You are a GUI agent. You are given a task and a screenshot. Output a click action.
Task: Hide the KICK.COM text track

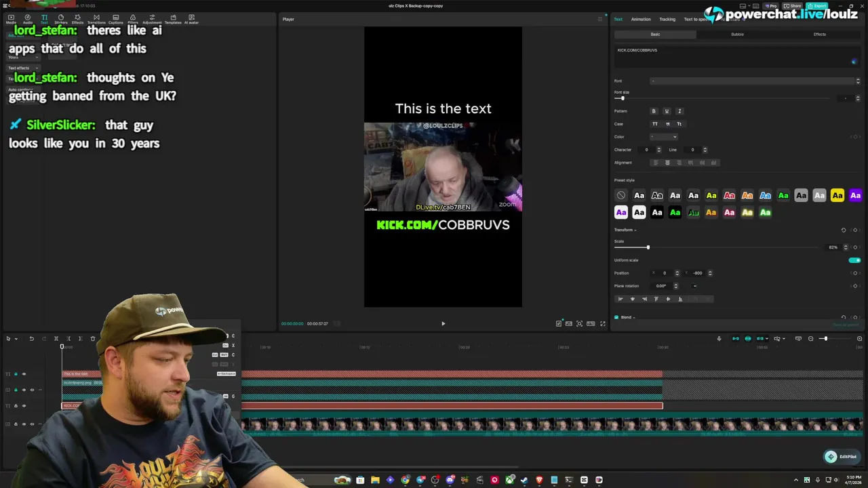[x=24, y=406]
